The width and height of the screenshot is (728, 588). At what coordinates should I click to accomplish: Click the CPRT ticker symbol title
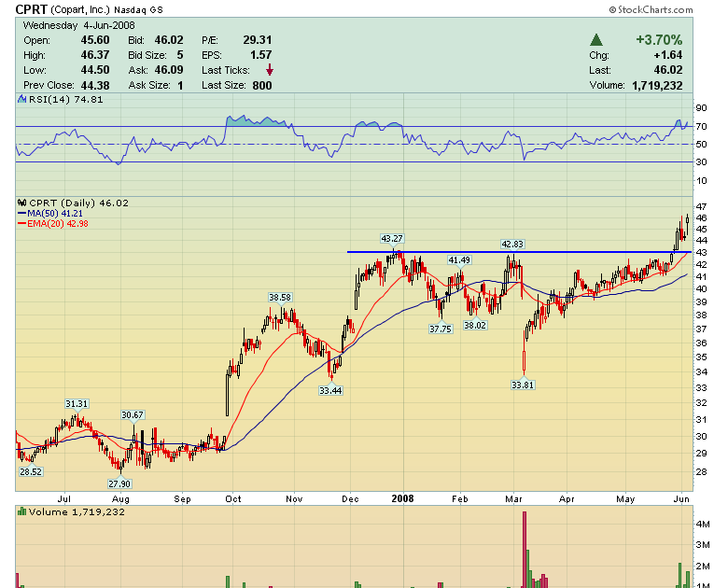[x=31, y=9]
